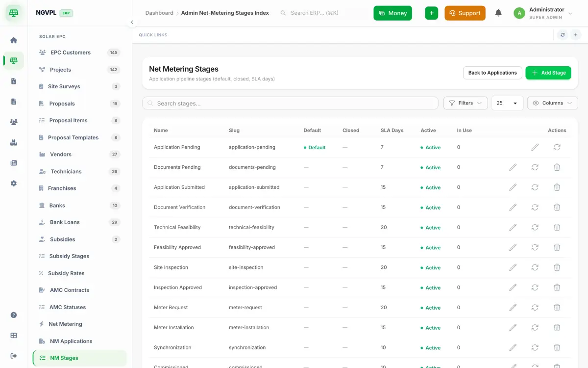Click the Active status of Meter Request
This screenshot has width=588, height=368.
(431, 308)
